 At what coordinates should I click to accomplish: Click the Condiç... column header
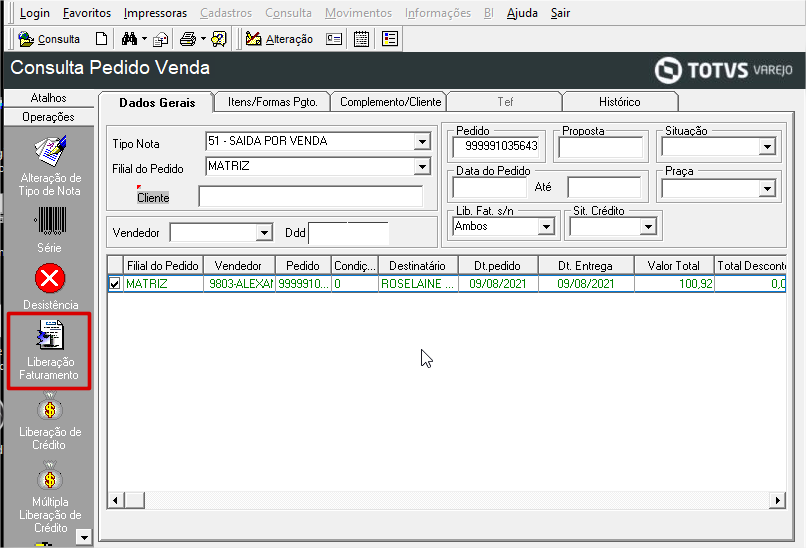point(355,266)
